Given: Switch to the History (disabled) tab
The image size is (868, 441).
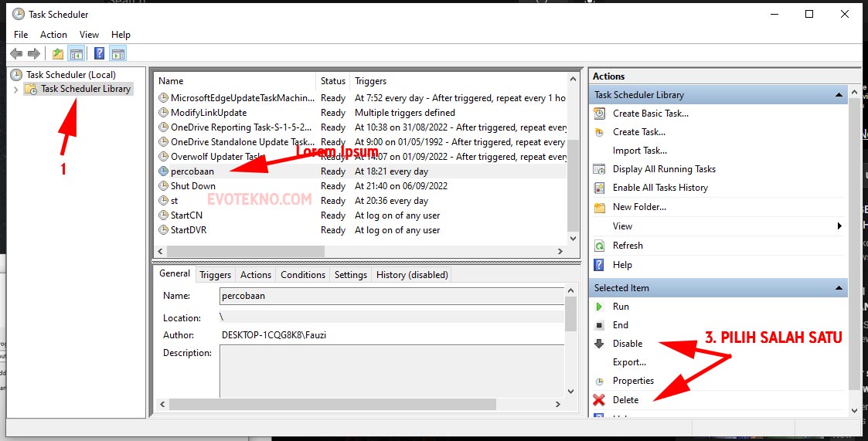Looking at the screenshot, I should pos(411,275).
